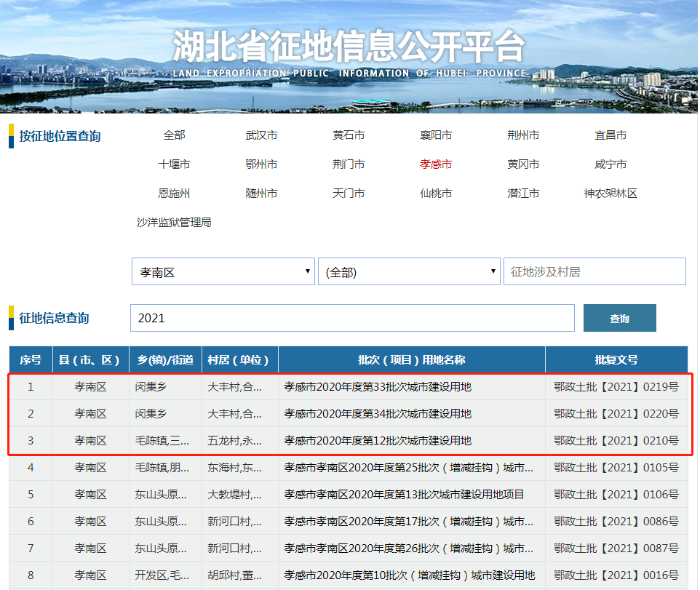The height and width of the screenshot is (590, 700).
Task: Click the 沙洋监狱管理局 link
Action: 174,223
